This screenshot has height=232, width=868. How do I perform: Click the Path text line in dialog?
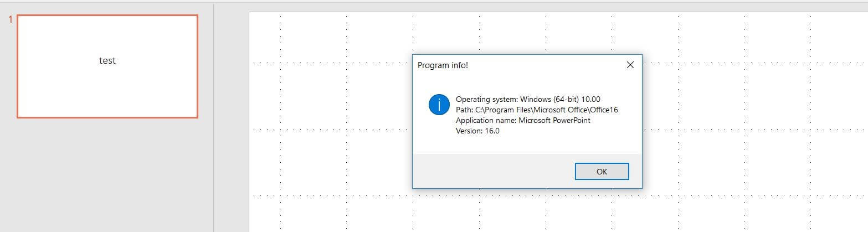pyautogui.click(x=536, y=110)
